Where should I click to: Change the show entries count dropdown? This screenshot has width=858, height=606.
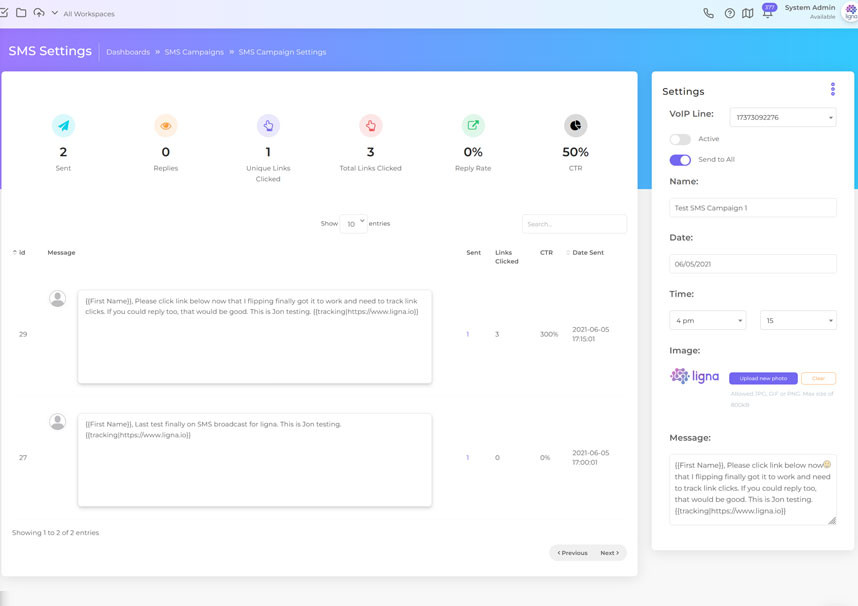tap(354, 224)
